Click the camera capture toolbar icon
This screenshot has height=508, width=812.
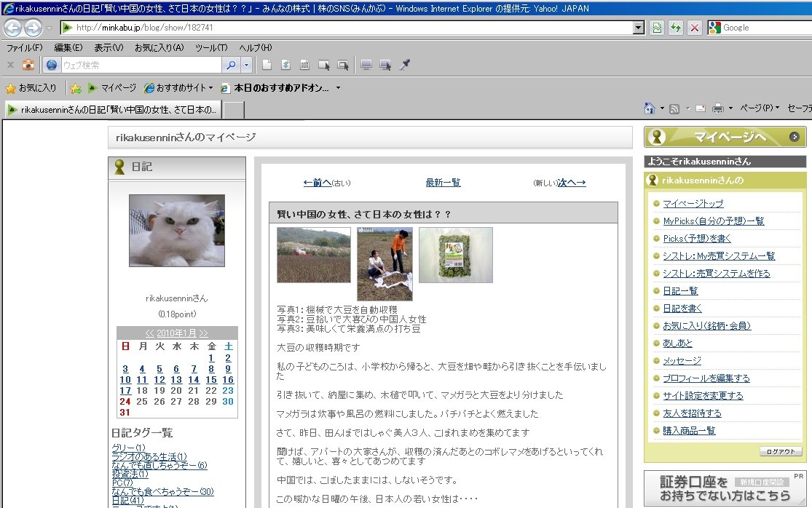tap(28, 66)
